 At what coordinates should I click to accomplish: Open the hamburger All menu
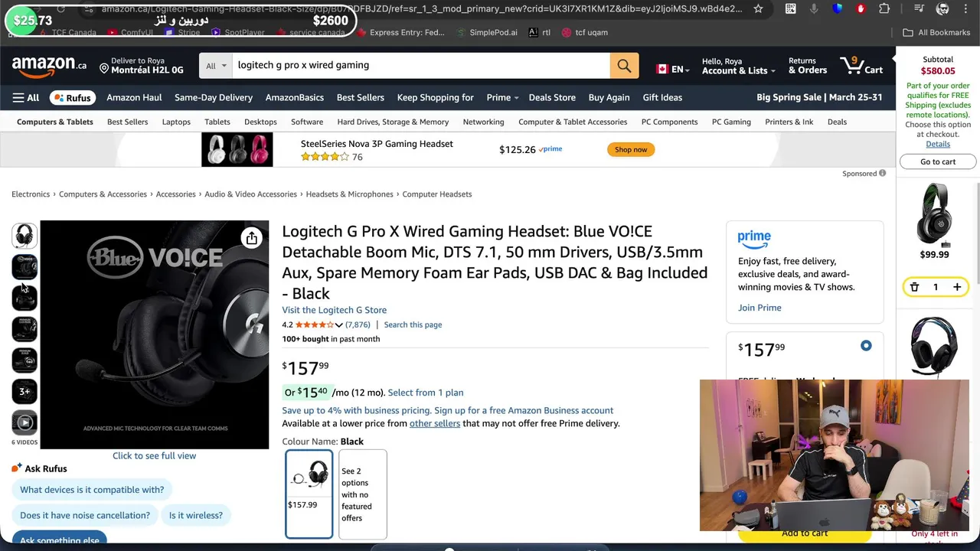click(25, 98)
